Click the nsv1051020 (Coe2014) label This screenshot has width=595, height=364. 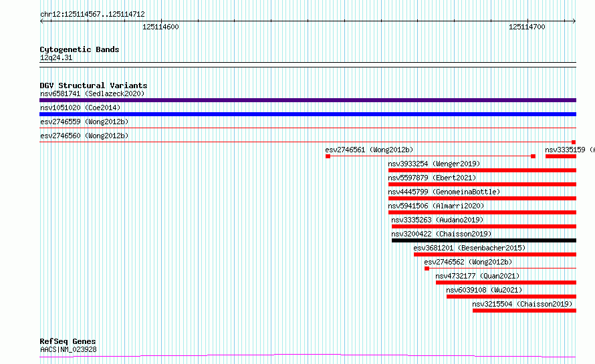click(x=80, y=108)
